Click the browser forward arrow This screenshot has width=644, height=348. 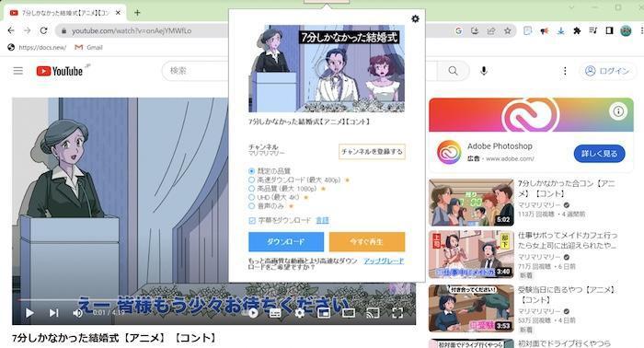[x=27, y=30]
